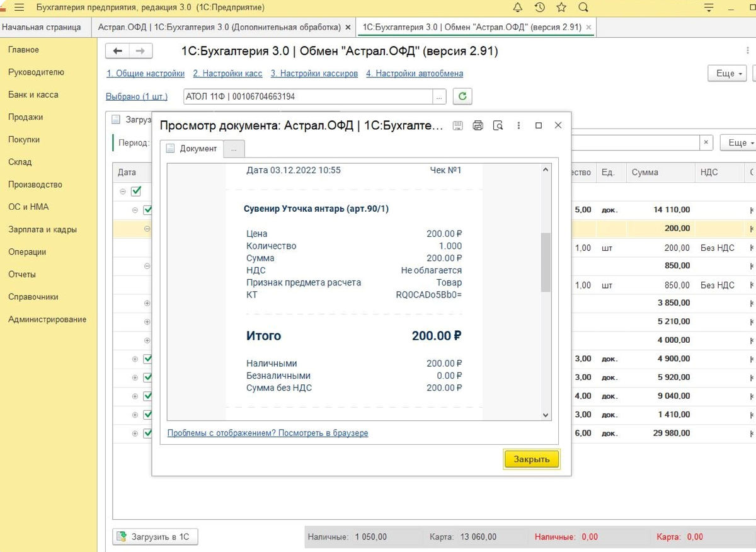
Task: Open notifications bell in title bar
Action: pyautogui.click(x=518, y=8)
